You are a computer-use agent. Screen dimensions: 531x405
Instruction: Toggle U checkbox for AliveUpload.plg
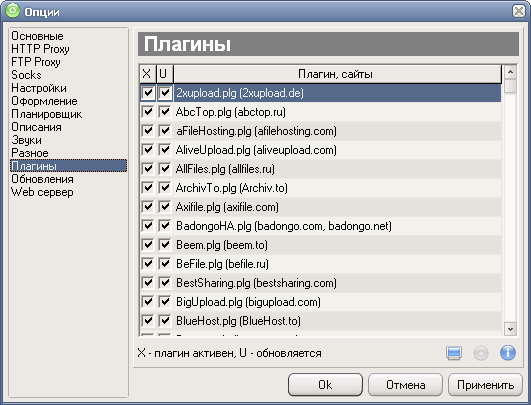pyautogui.click(x=165, y=150)
